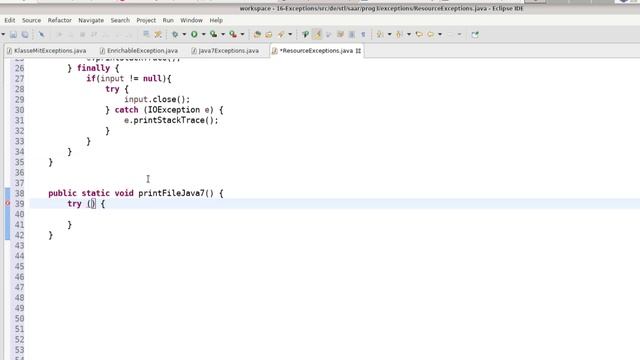Click the 'try' keyword on line 28

pyautogui.click(x=112, y=89)
